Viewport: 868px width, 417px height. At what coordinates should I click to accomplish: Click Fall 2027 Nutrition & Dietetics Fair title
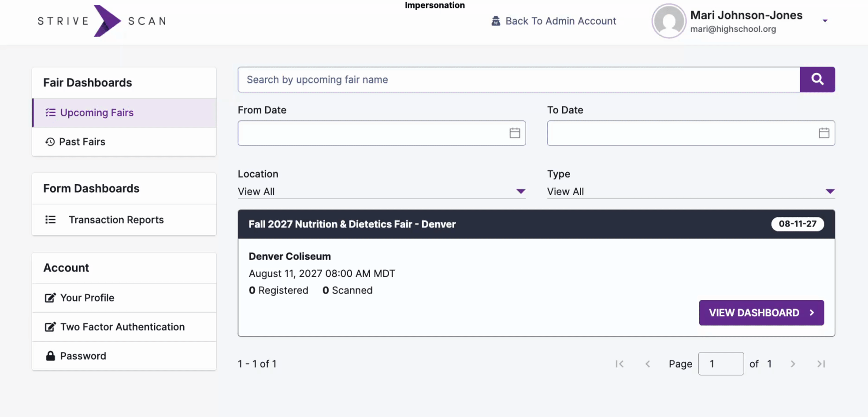tap(352, 224)
